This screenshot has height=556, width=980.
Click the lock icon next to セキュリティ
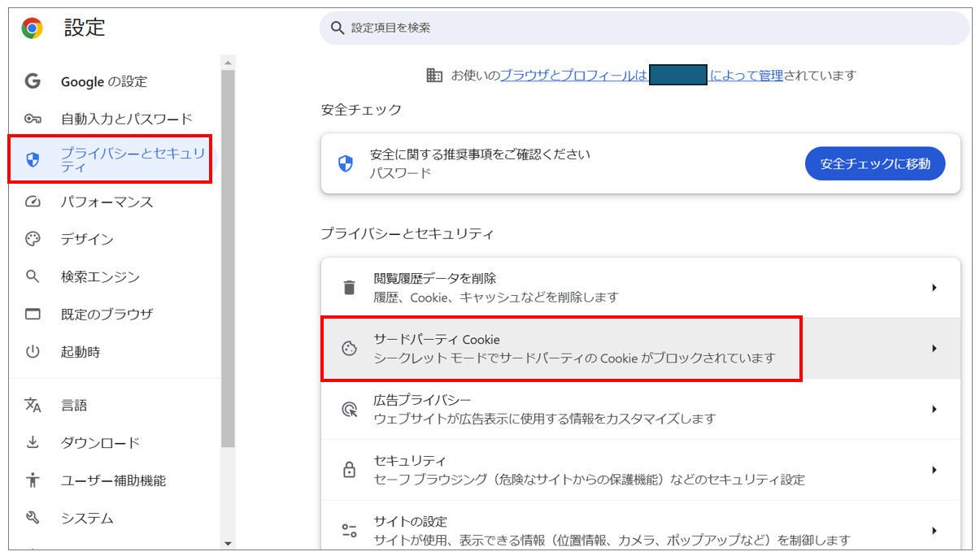click(x=349, y=470)
